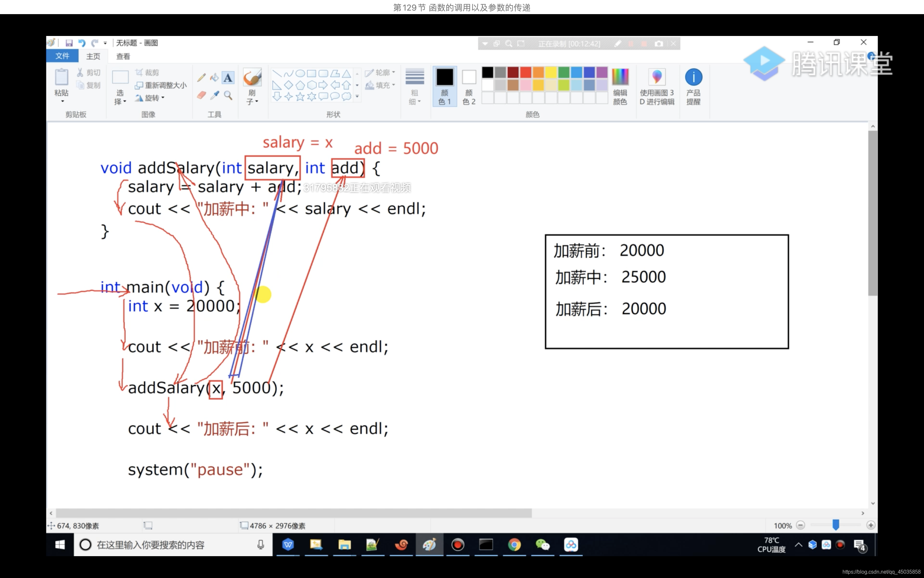This screenshot has height=578, width=924.
Task: Open Chrome from the taskbar
Action: 514,545
